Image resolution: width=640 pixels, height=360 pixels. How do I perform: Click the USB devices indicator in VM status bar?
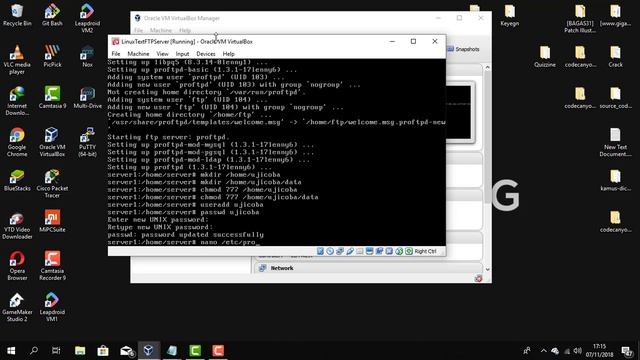point(350,251)
